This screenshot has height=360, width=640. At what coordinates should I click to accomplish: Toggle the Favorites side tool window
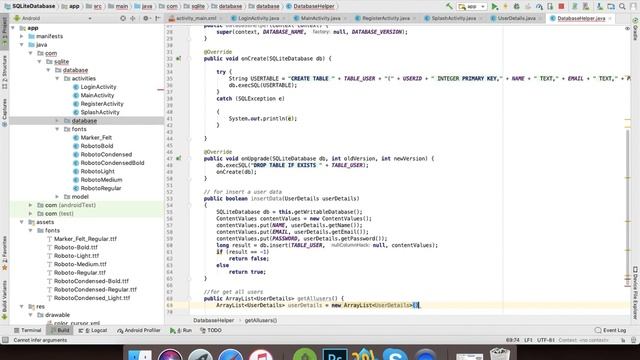(x=4, y=253)
